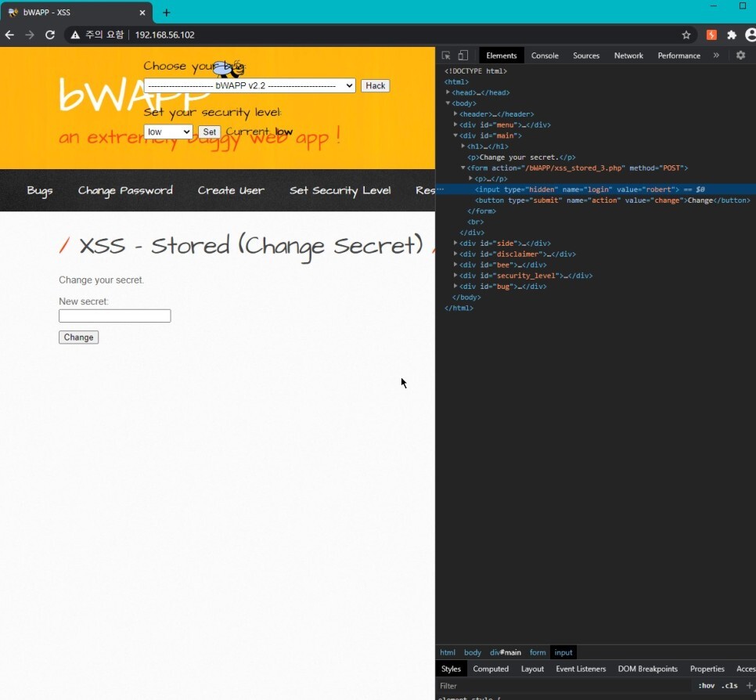
Task: Click the New secret text field
Action: pos(115,316)
